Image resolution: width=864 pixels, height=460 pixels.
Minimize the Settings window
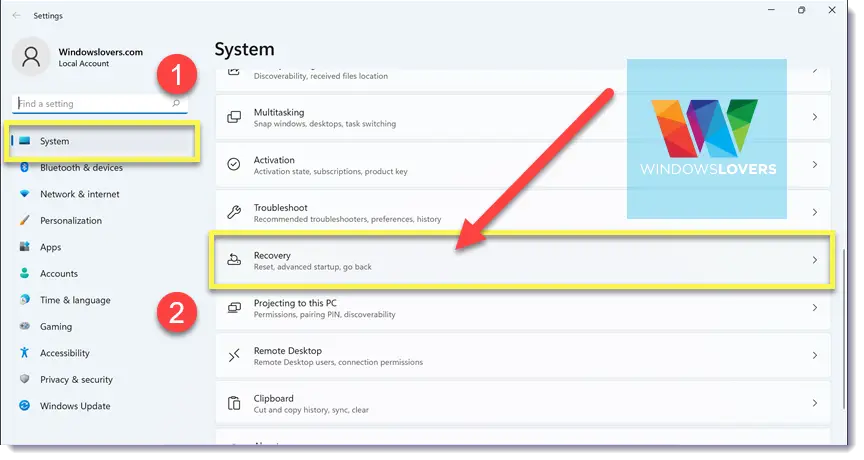(771, 10)
